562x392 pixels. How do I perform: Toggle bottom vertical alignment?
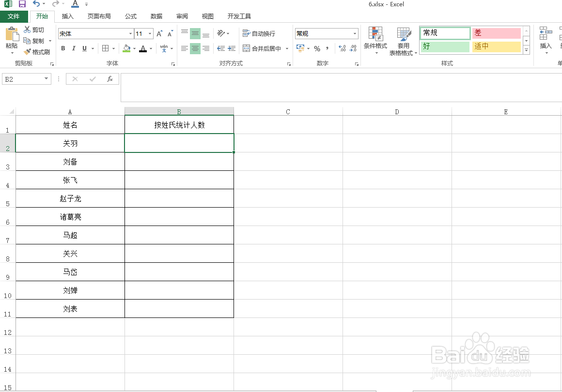pyautogui.click(x=206, y=34)
